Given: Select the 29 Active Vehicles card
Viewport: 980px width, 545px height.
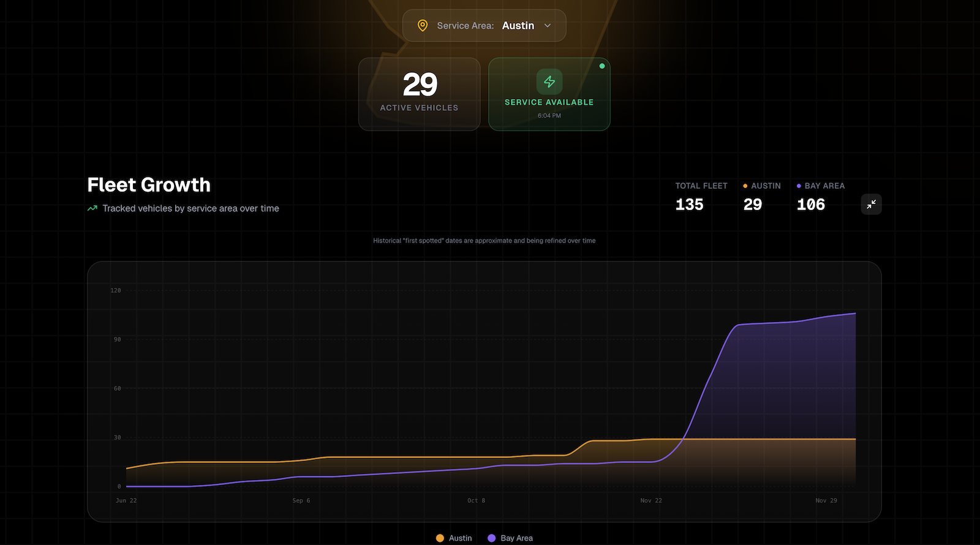Looking at the screenshot, I should (420, 94).
